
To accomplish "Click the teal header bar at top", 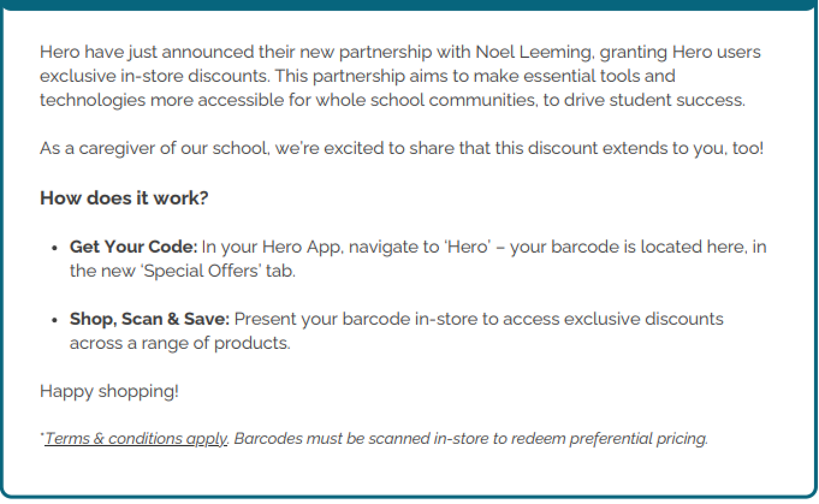I will point(409,5).
